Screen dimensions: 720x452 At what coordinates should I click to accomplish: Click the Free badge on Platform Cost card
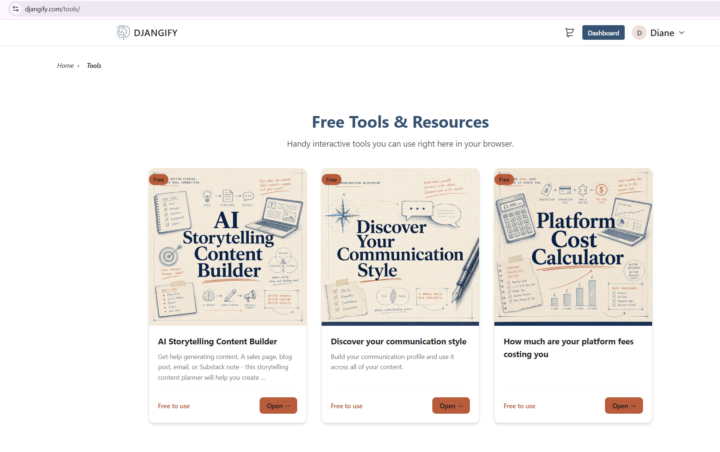coord(504,180)
